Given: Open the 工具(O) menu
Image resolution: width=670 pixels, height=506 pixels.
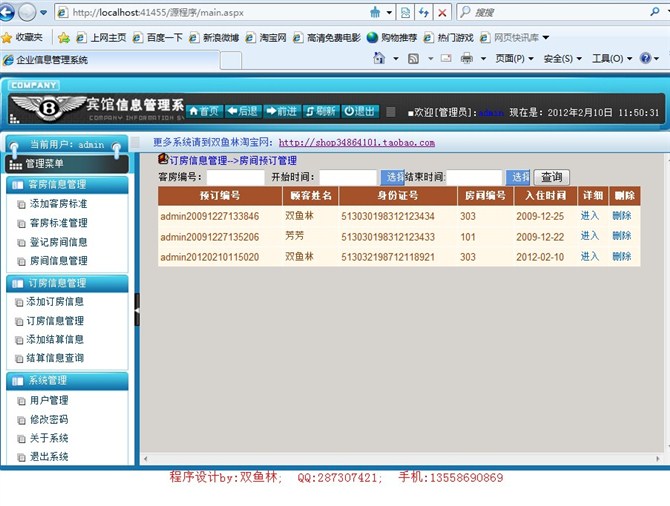Looking at the screenshot, I should tap(612, 59).
